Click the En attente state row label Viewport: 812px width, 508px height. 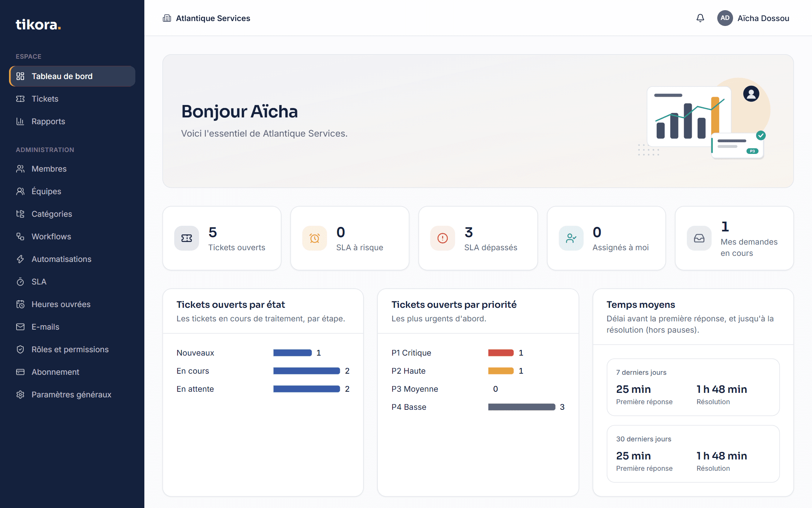pos(195,389)
